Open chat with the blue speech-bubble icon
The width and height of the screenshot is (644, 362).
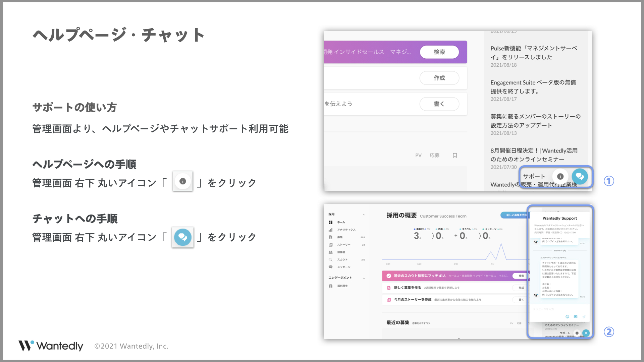tap(580, 176)
